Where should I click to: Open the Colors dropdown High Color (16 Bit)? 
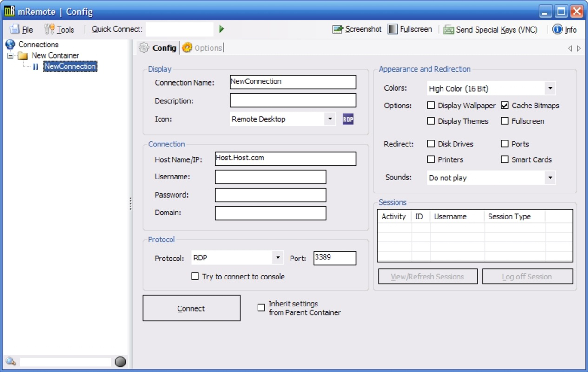point(491,88)
